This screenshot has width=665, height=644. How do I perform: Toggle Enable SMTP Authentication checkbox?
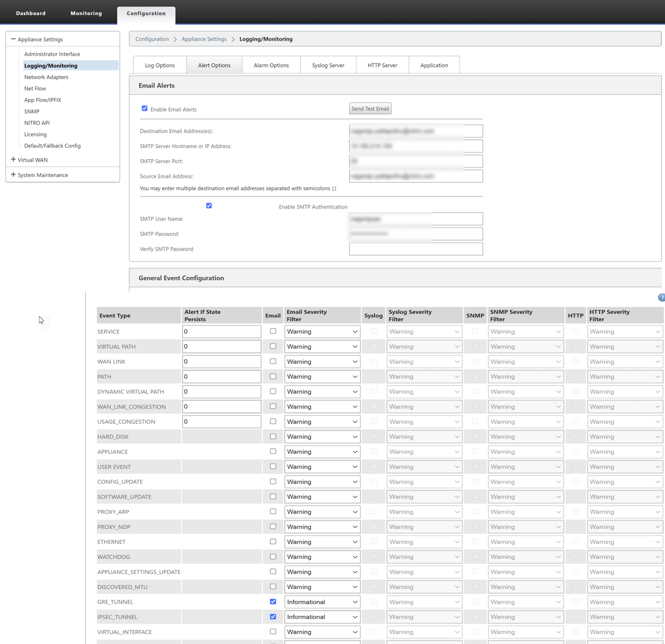209,206
